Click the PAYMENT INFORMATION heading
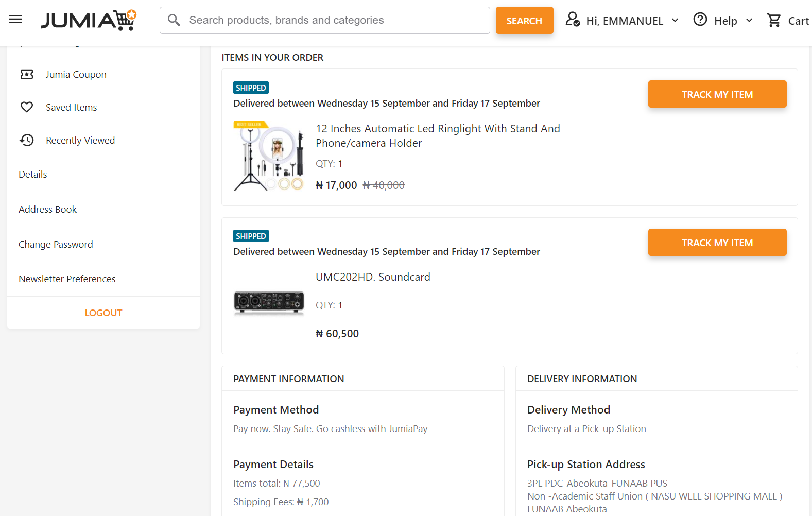This screenshot has height=516, width=812. (x=288, y=379)
